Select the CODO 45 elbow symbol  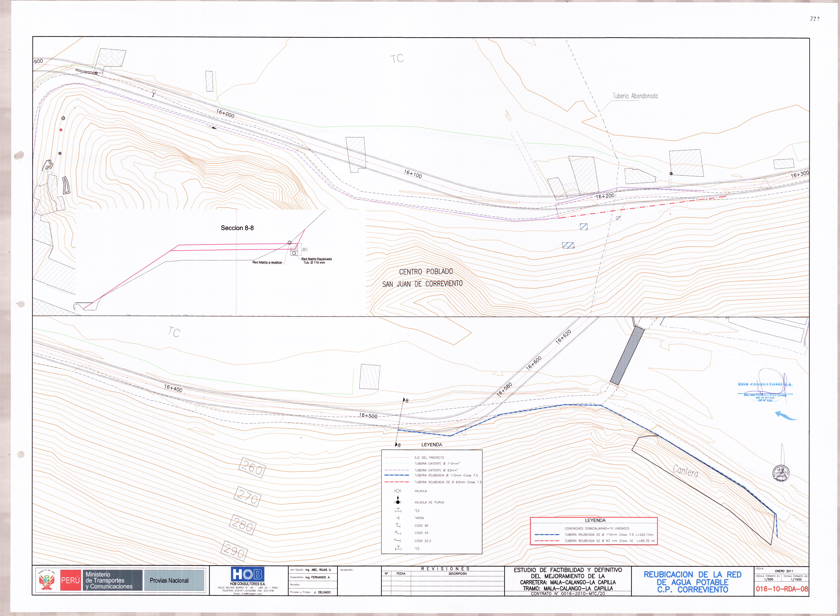point(398,533)
